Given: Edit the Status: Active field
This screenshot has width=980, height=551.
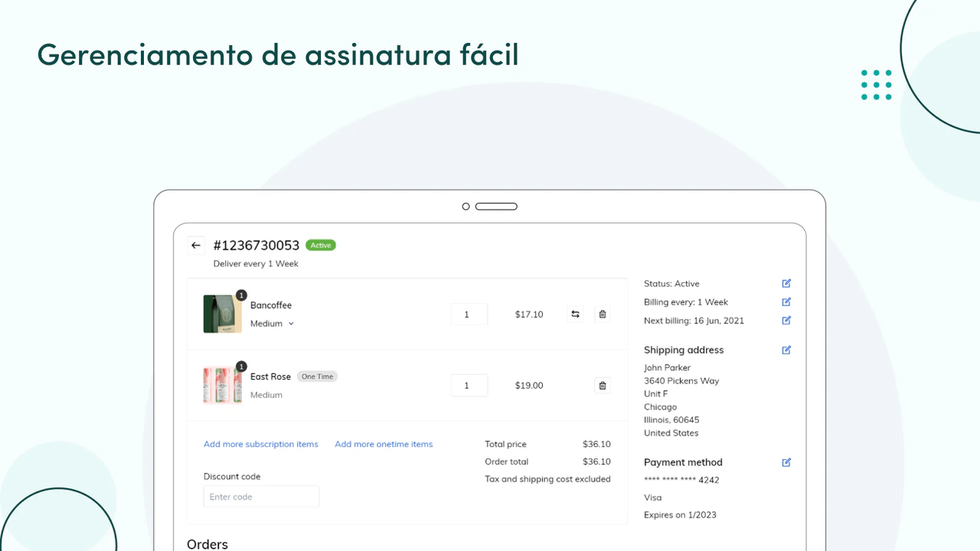Looking at the screenshot, I should click(786, 283).
